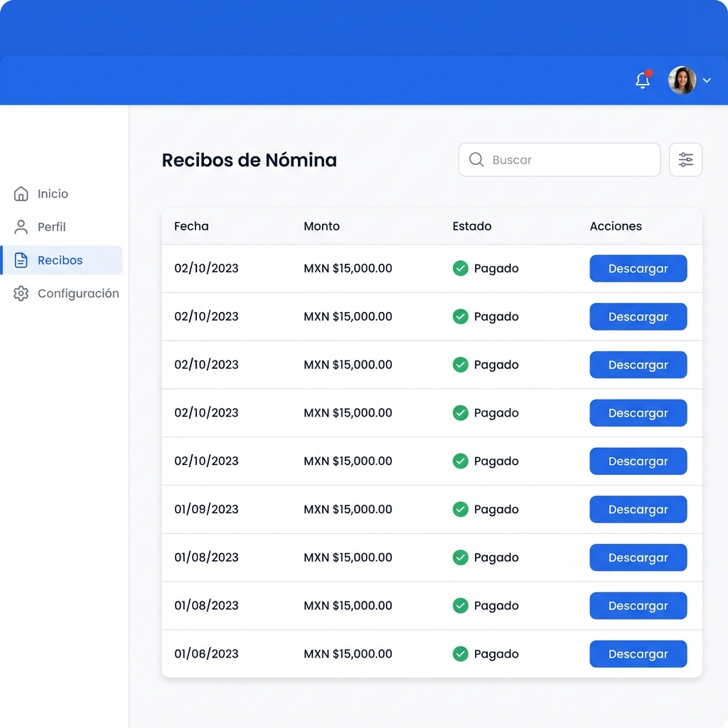728x728 pixels.
Task: Open the filter sliders button
Action: (x=686, y=160)
